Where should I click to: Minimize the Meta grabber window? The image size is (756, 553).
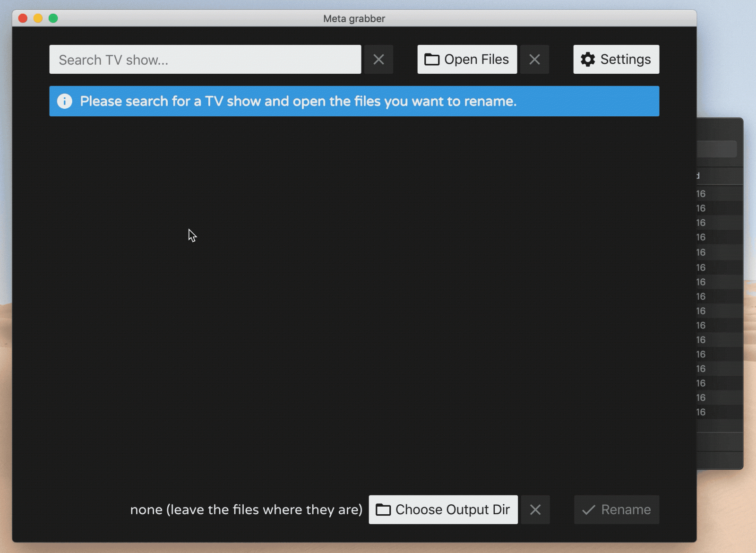click(38, 18)
